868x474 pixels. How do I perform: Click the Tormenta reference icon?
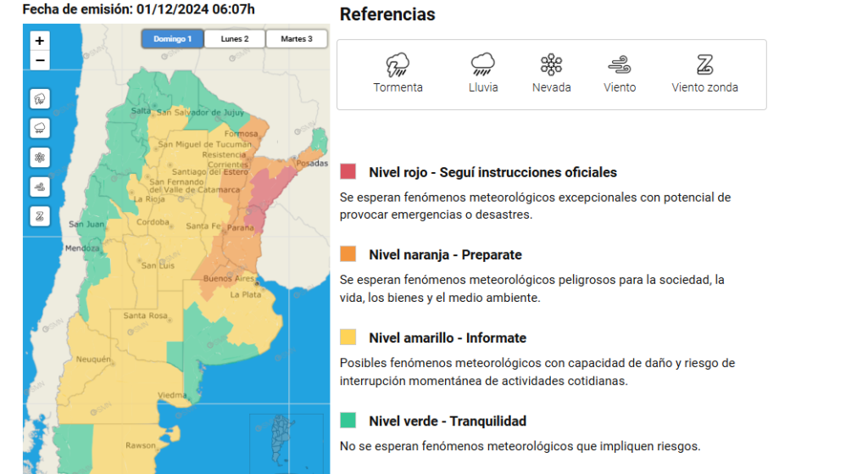(x=398, y=64)
